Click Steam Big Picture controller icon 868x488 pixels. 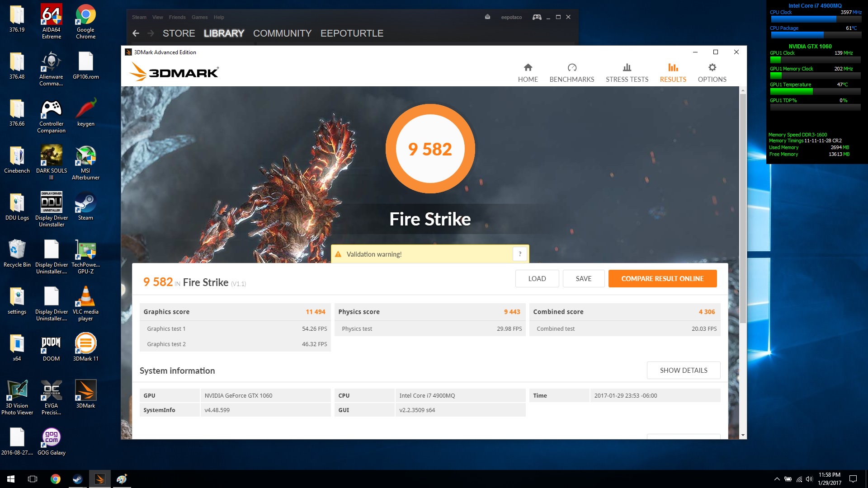click(x=537, y=17)
